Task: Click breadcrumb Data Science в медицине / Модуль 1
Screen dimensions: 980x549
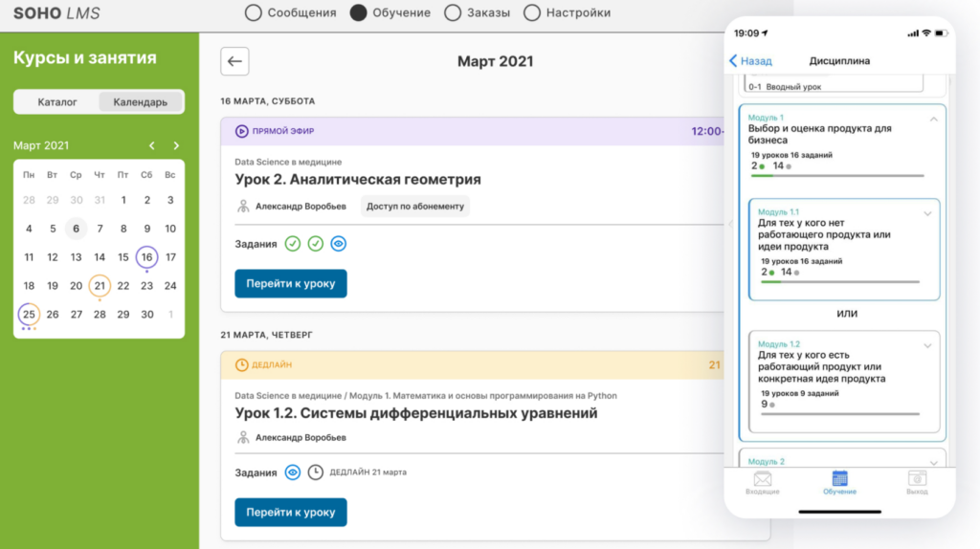Action: tap(426, 395)
